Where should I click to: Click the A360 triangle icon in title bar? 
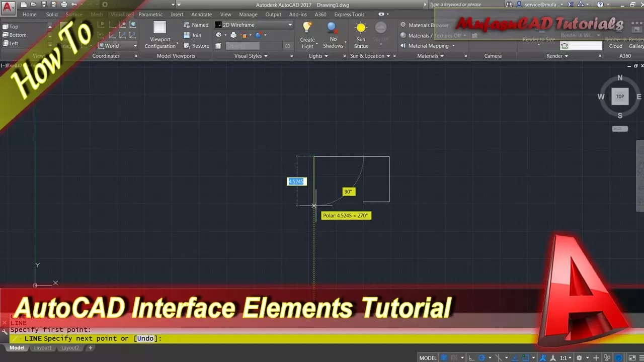(581, 5)
